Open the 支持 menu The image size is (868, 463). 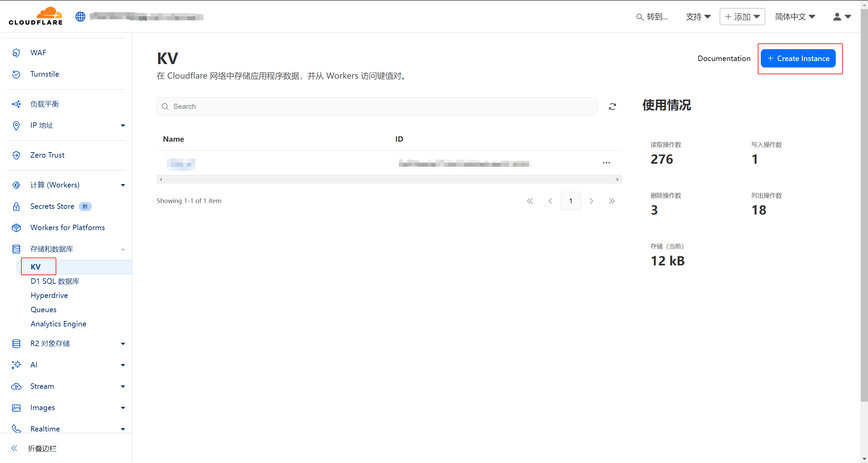(x=698, y=16)
